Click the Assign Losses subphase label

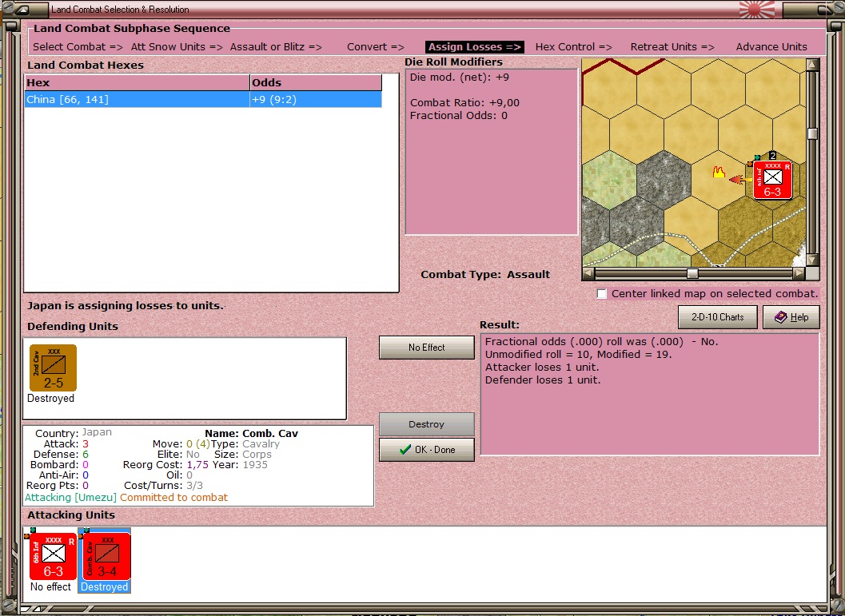[x=474, y=47]
